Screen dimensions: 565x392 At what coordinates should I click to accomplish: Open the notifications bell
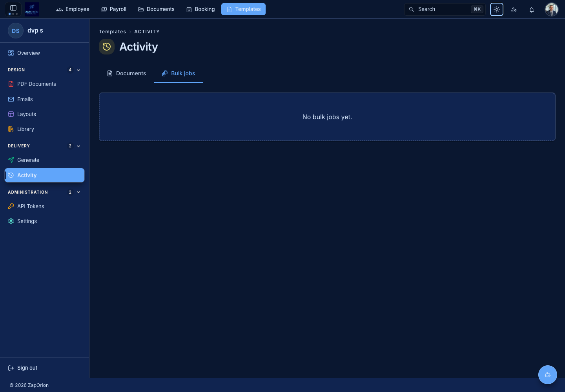click(x=532, y=9)
